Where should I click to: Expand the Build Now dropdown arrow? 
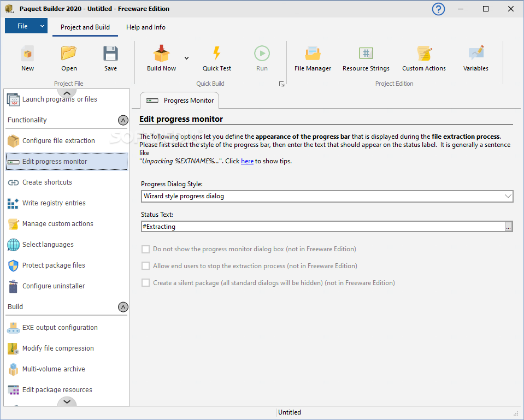(186, 58)
